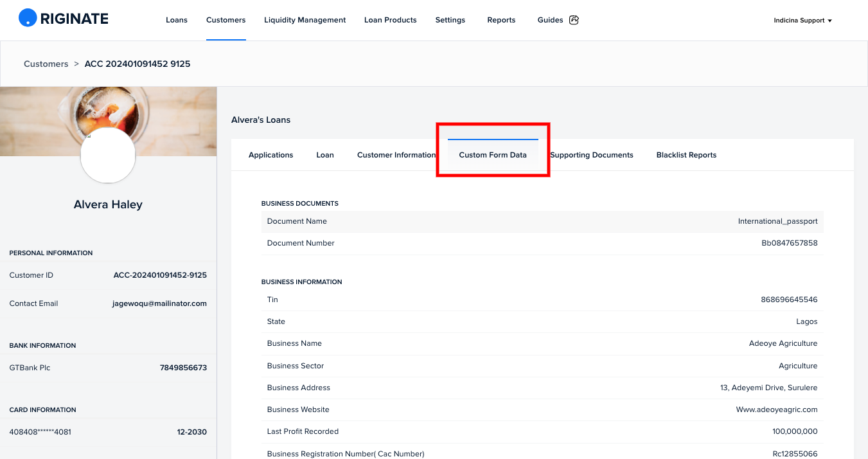Click the contact email jagewoqu@mailinator.com

tap(159, 303)
